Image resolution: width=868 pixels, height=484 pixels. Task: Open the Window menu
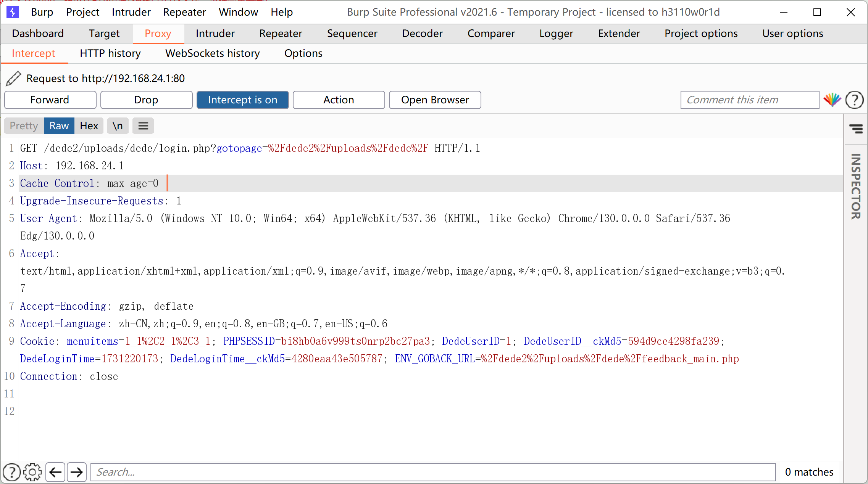point(239,12)
